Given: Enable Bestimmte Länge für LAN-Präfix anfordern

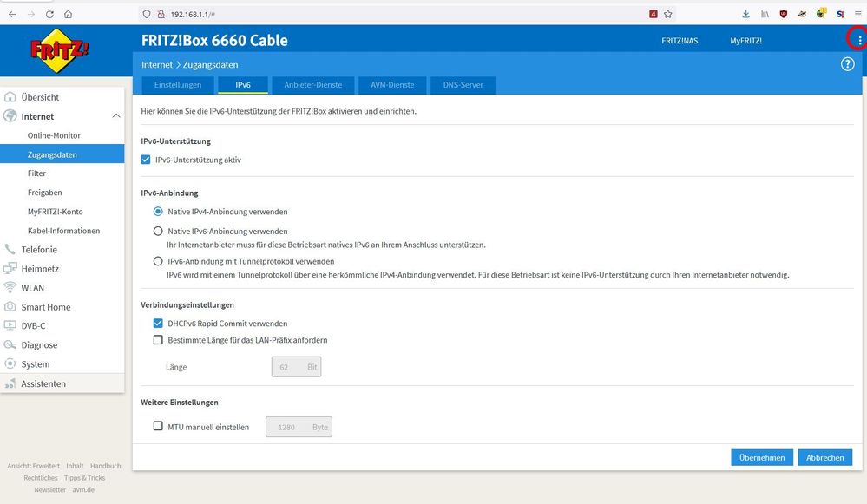Looking at the screenshot, I should (158, 340).
